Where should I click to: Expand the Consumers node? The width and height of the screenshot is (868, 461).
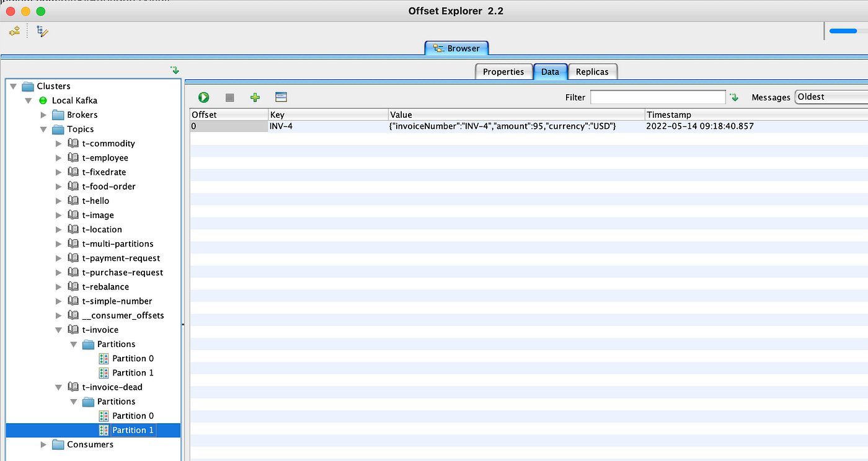pyautogui.click(x=43, y=444)
